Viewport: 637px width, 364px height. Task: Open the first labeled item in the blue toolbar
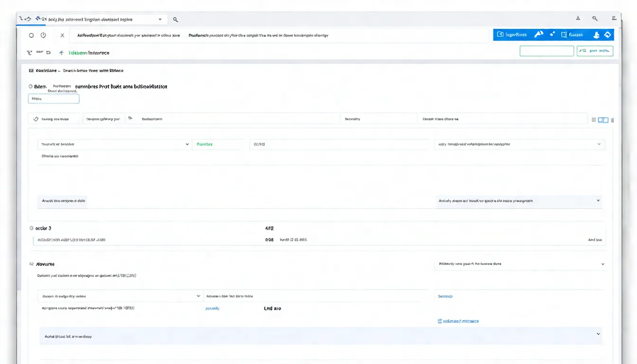pos(512,35)
